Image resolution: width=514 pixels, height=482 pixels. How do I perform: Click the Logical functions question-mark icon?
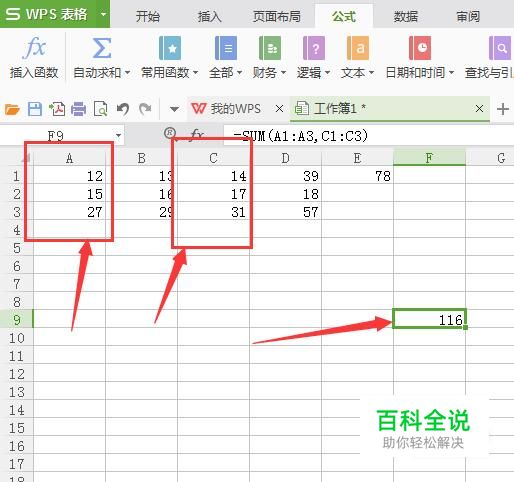tap(314, 48)
